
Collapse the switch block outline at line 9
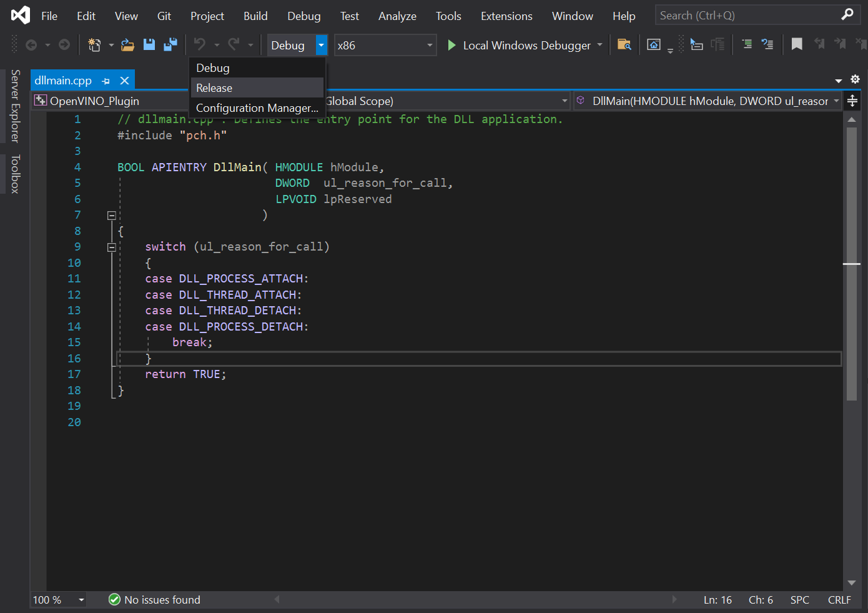pyautogui.click(x=112, y=247)
